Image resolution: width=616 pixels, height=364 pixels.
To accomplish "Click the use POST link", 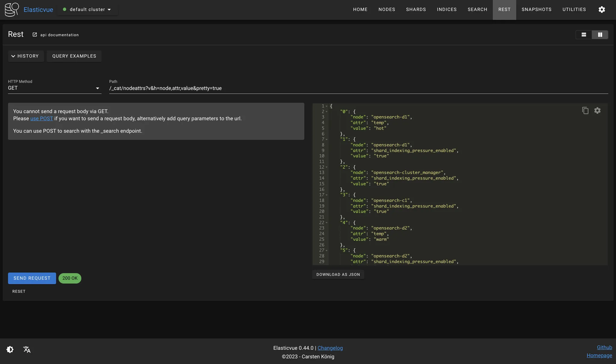I will tap(42, 119).
